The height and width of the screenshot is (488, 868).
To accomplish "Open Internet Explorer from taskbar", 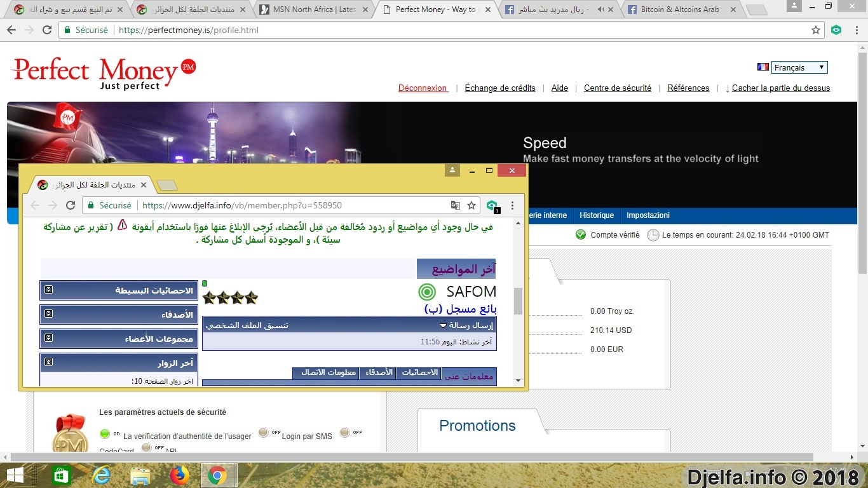I will 100,475.
